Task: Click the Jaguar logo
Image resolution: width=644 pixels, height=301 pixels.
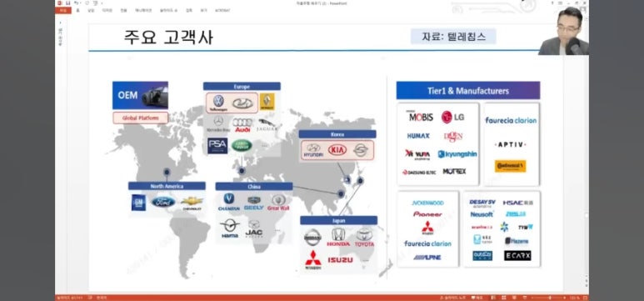Action: click(x=267, y=125)
